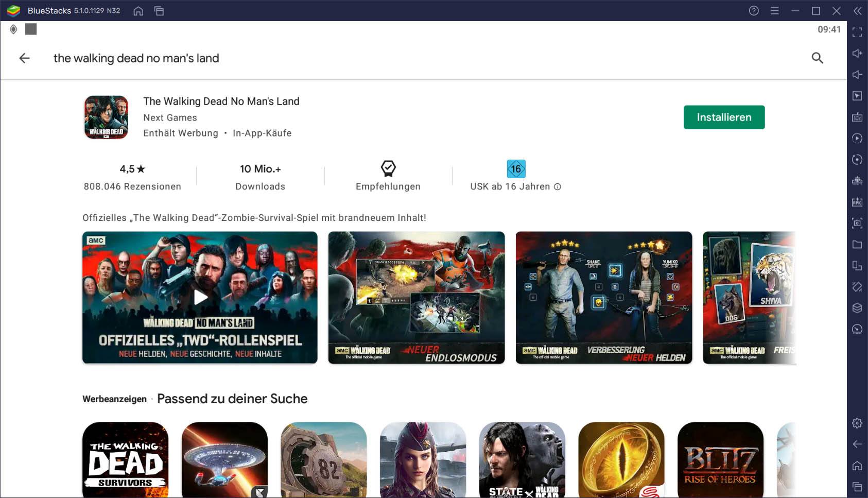868x498 pixels.
Task: Open the female soldier ad app
Action: click(x=423, y=460)
